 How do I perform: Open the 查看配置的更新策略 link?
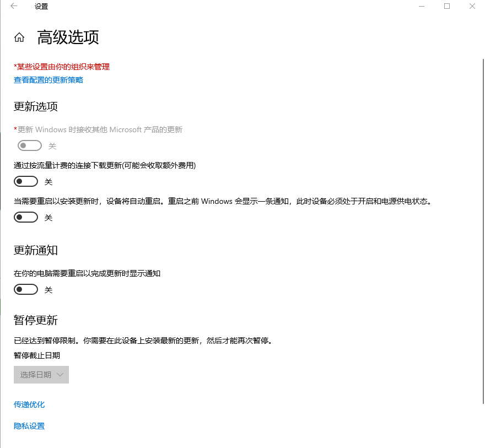click(48, 80)
